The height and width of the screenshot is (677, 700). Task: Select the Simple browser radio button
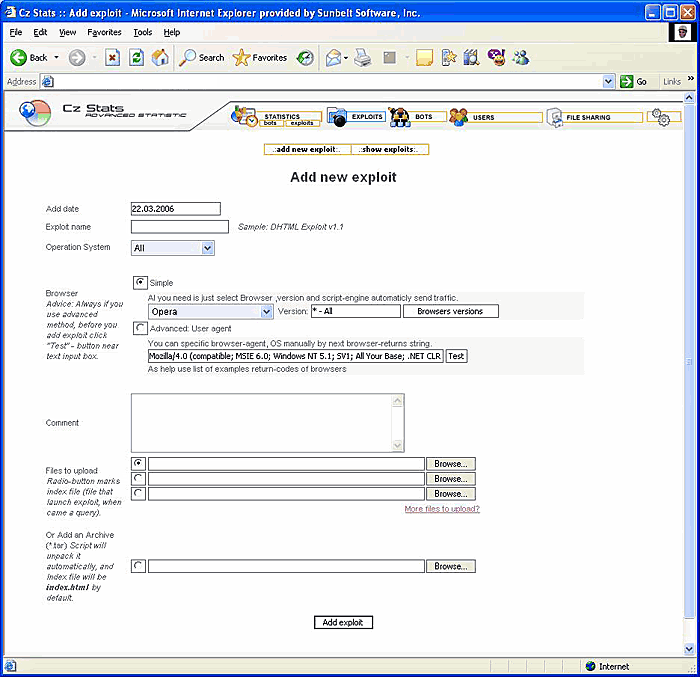tap(140, 283)
